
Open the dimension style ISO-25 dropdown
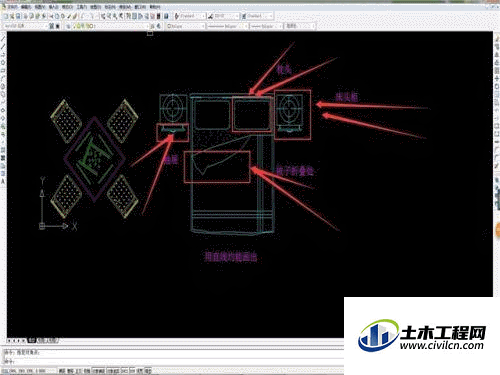227,16
